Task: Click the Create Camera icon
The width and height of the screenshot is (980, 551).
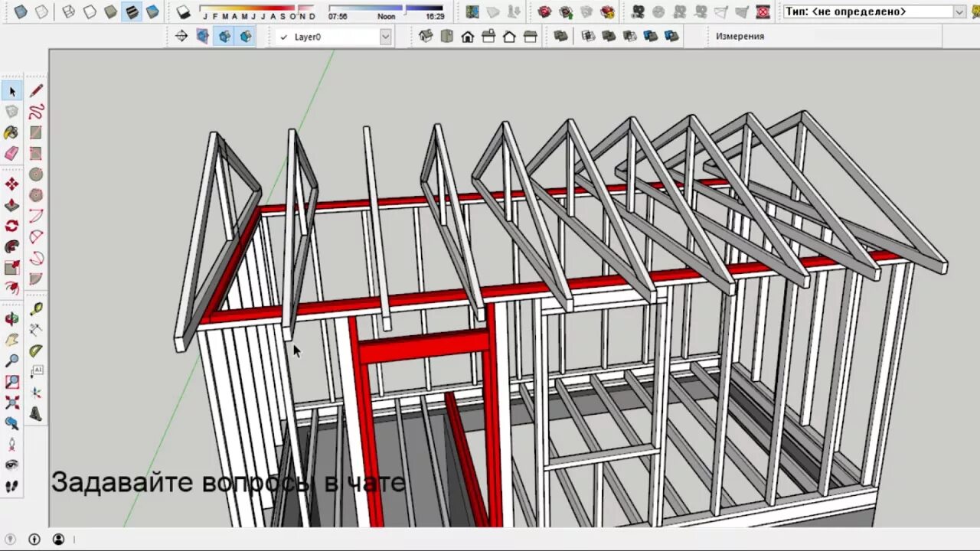Action: coord(638,11)
